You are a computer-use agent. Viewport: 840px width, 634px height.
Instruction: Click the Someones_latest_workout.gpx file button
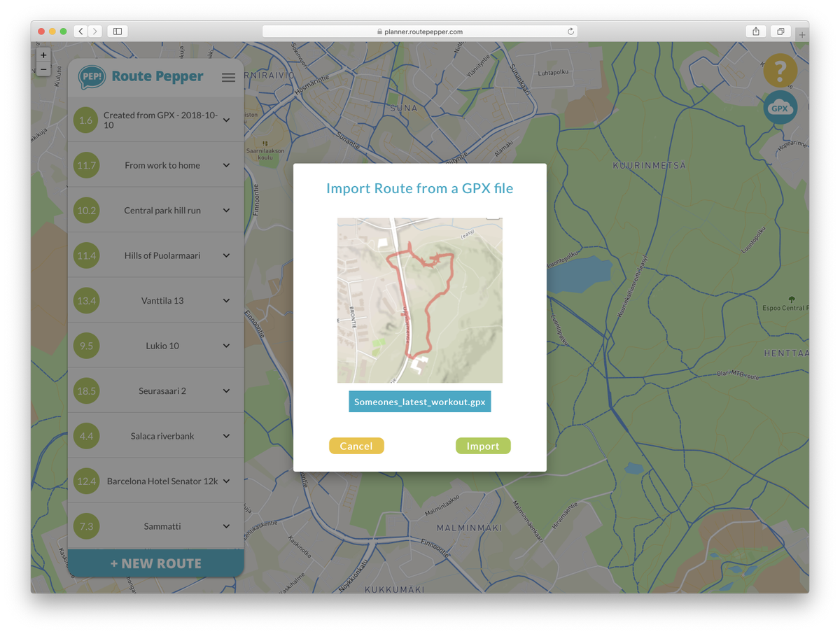tap(420, 402)
